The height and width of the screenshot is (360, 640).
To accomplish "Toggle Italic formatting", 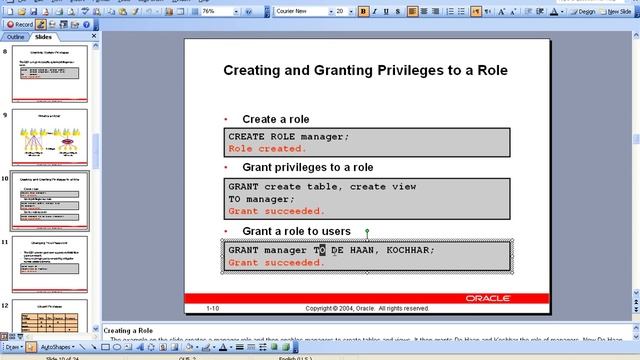I will point(374,12).
